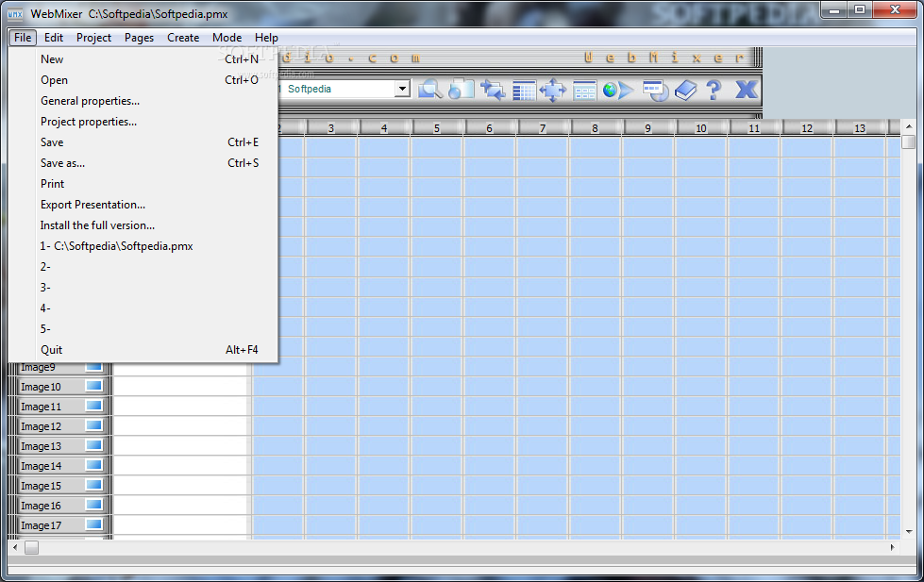
Task: Click the blue X toolbar icon
Action: (x=747, y=90)
